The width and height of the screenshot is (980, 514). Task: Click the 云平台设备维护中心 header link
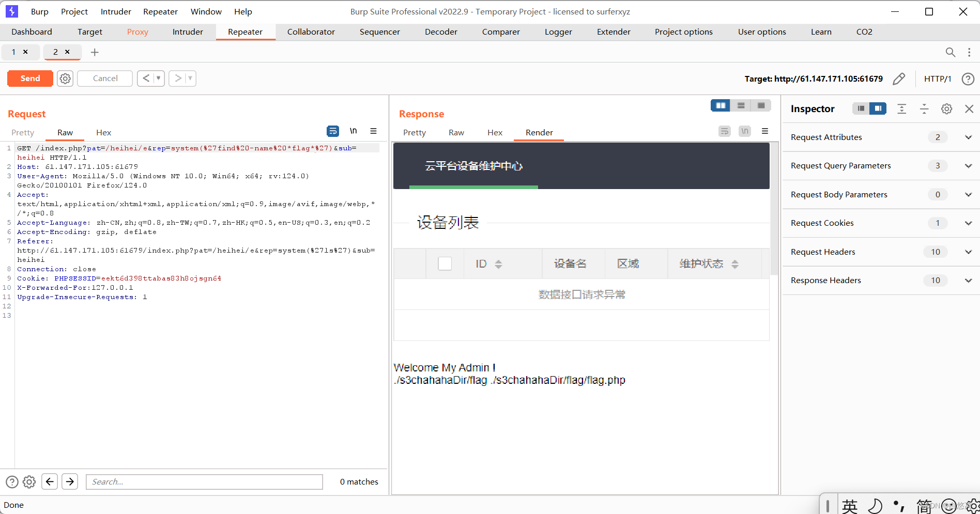(473, 166)
